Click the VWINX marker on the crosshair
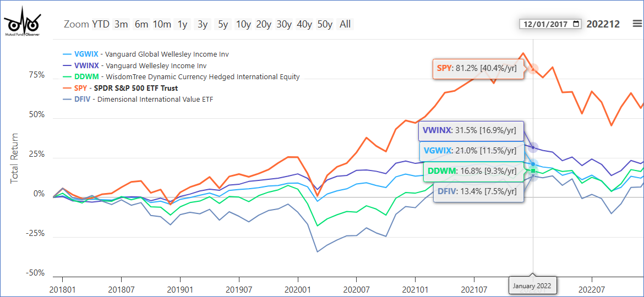The image size is (644, 297). [533, 147]
